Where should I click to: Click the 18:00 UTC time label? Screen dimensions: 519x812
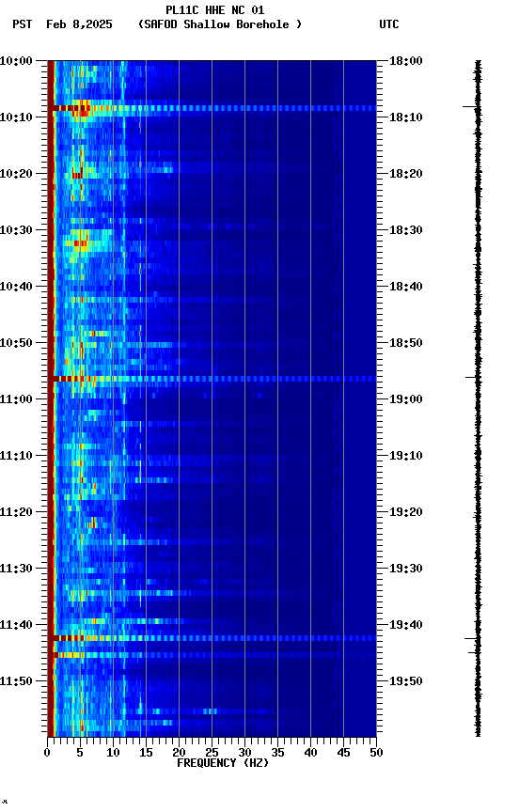pyautogui.click(x=406, y=61)
